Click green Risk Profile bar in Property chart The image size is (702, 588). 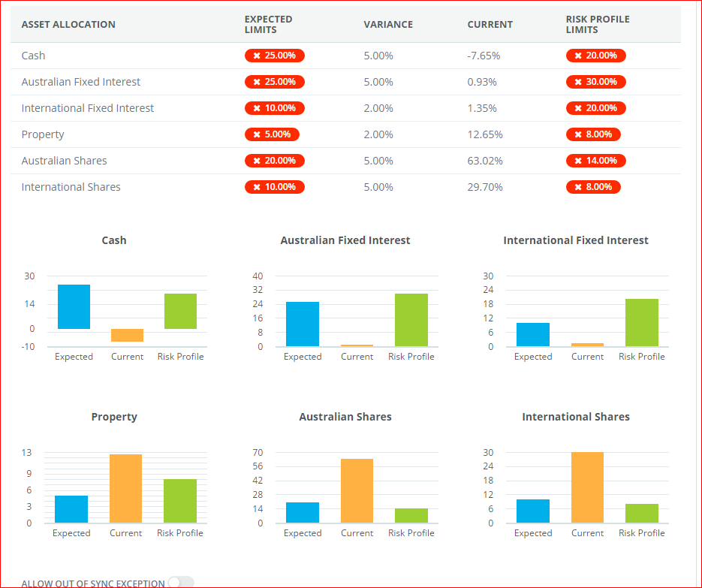(180, 501)
